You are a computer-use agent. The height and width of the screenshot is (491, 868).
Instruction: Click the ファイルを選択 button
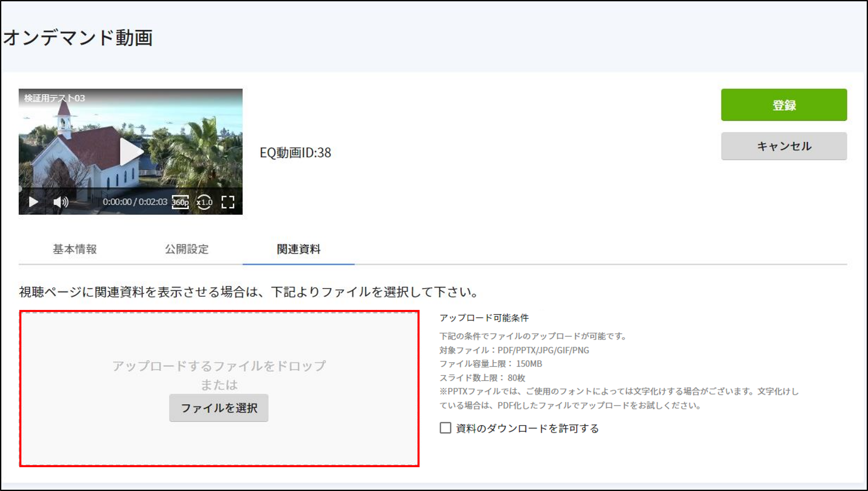pos(219,408)
